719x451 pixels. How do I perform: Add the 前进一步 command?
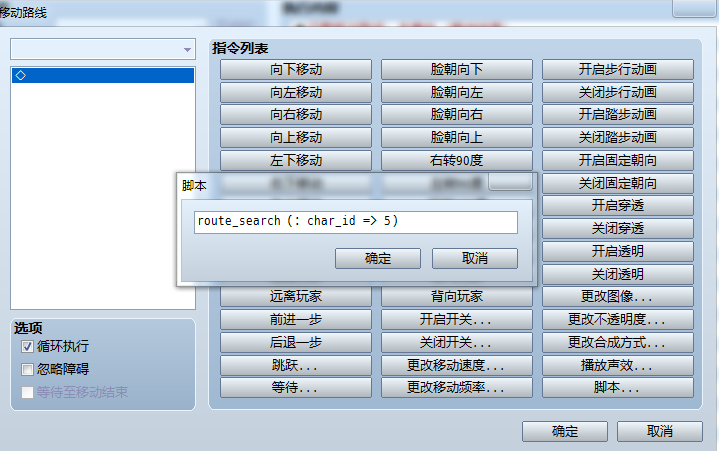pos(296,319)
